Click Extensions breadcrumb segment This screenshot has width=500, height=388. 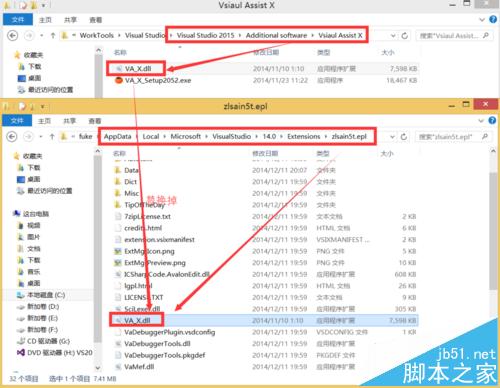pyautogui.click(x=304, y=136)
